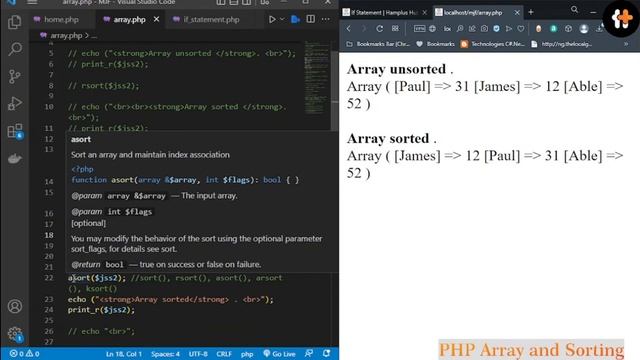Open the Extensions view
The height and width of the screenshot is (360, 640).
(x=15, y=131)
